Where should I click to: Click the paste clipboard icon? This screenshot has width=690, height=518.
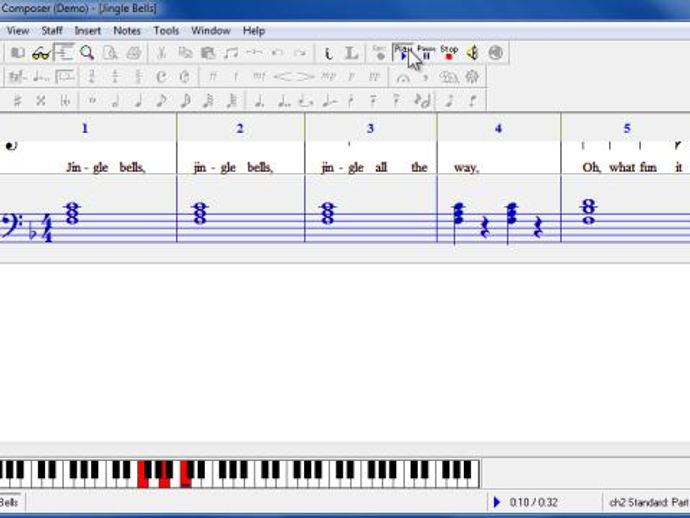208,53
